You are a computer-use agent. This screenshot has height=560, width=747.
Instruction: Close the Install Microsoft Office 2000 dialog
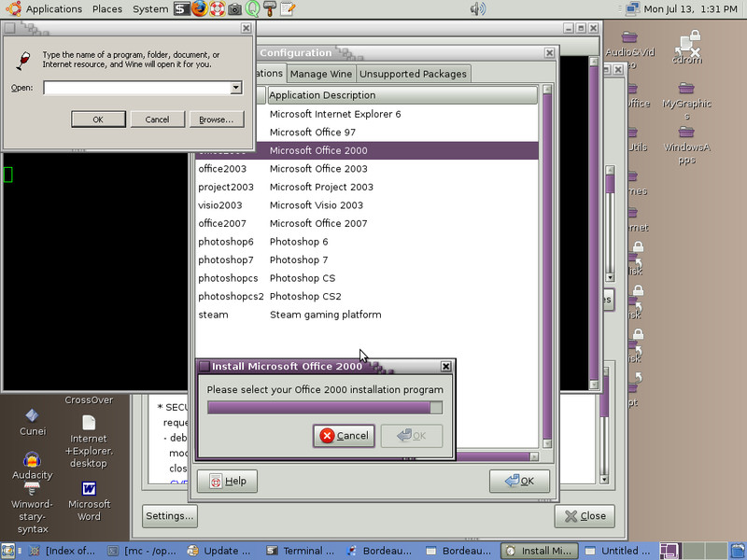point(445,366)
